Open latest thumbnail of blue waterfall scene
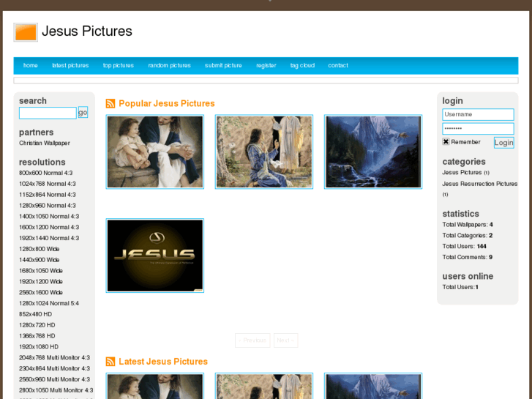This screenshot has height=399, width=532. coord(373,386)
